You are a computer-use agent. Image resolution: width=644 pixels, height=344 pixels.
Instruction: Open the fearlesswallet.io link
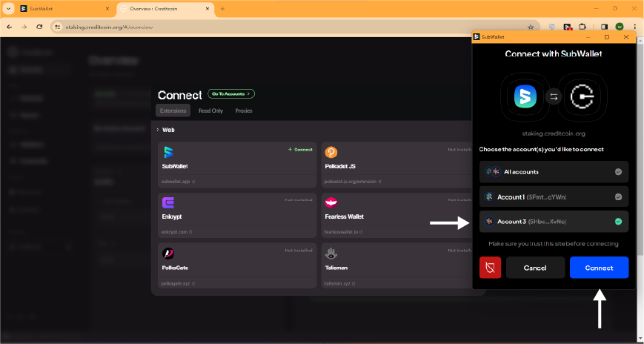coord(342,232)
